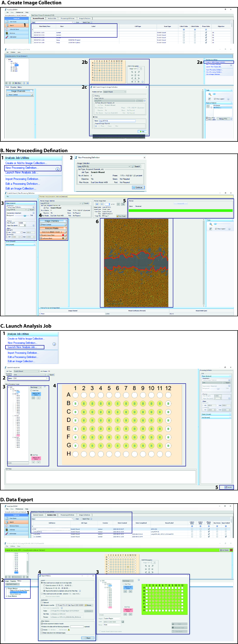Toggle Confluence Mask checkbox in panel B
Viewport: 238px width, 644px height.
(x=41, y=238)
